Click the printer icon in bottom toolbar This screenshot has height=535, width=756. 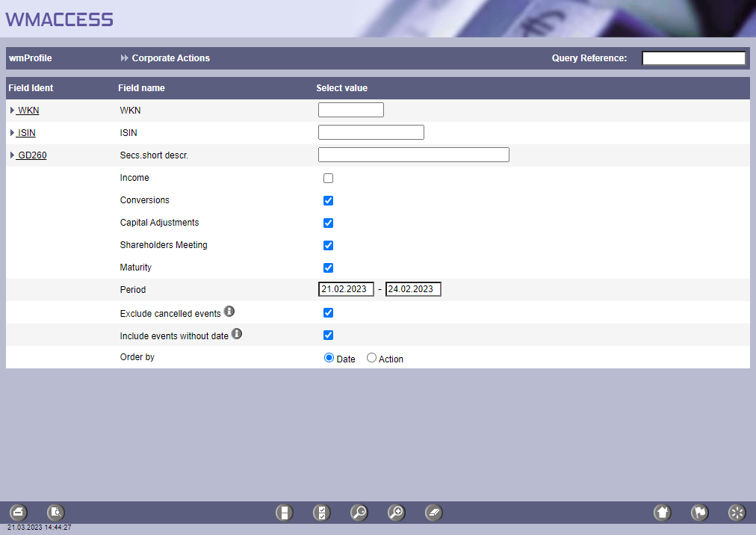[18, 513]
